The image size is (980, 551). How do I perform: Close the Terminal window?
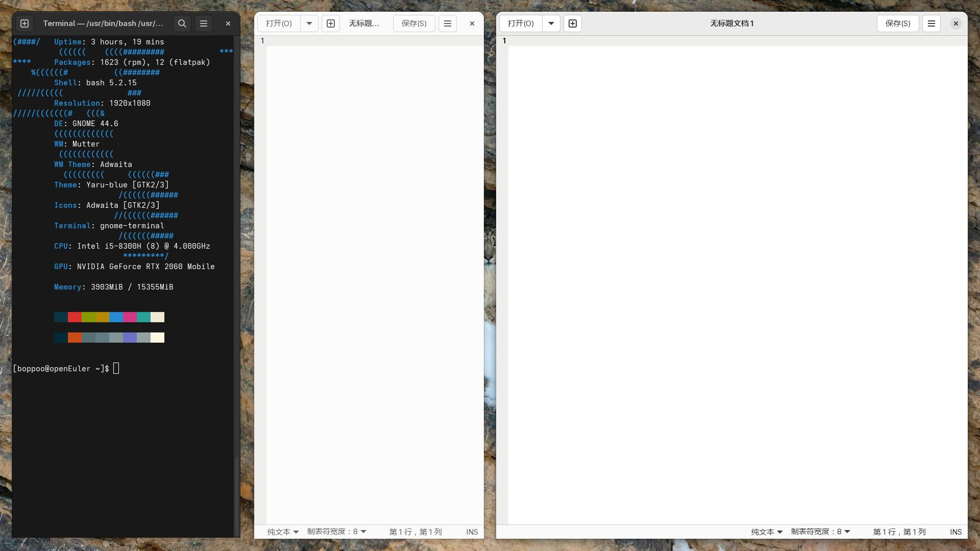228,23
